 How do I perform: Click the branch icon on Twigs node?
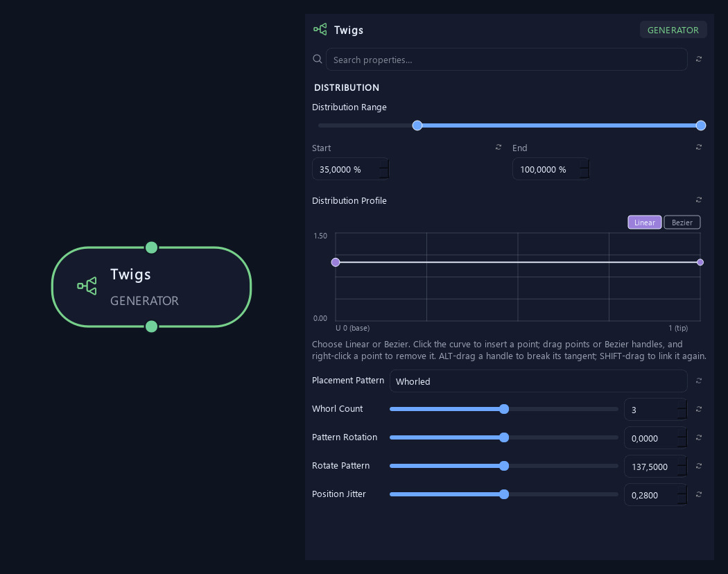(87, 286)
